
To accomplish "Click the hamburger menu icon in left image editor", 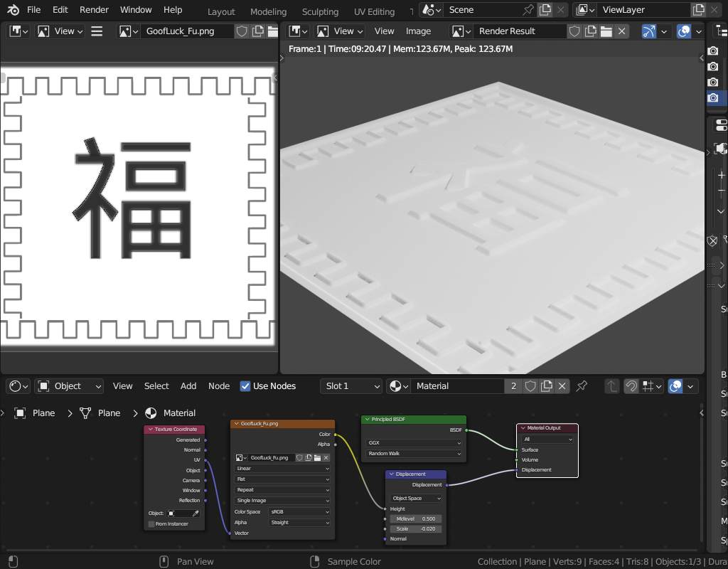I will point(97,31).
